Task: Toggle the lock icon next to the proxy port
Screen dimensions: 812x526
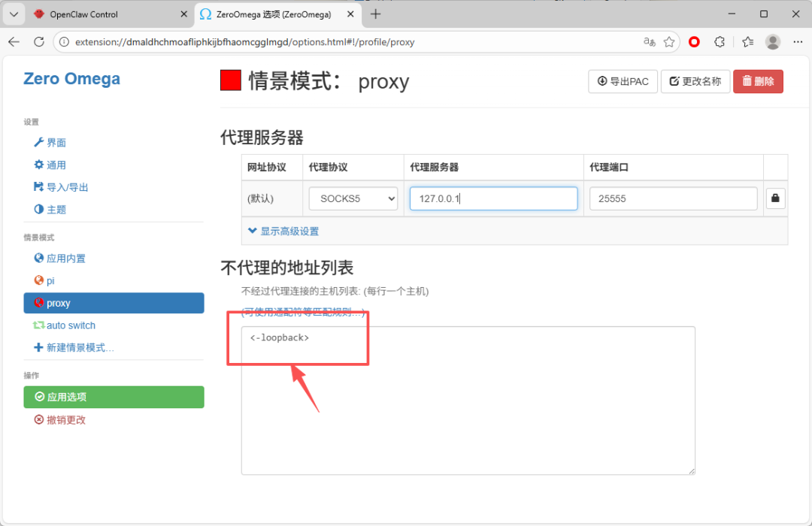Action: click(775, 198)
